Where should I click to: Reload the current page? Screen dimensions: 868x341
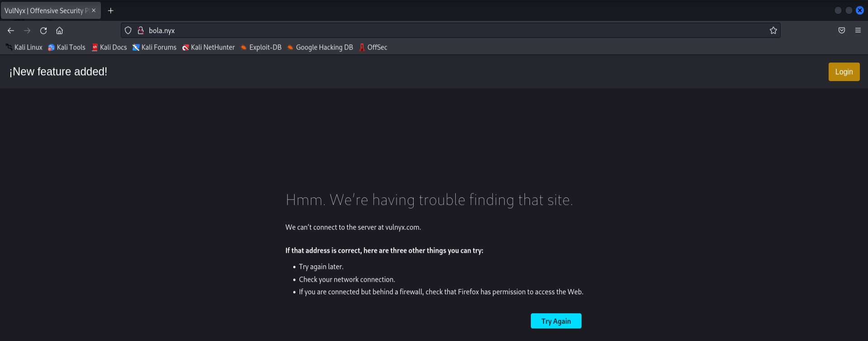point(43,30)
